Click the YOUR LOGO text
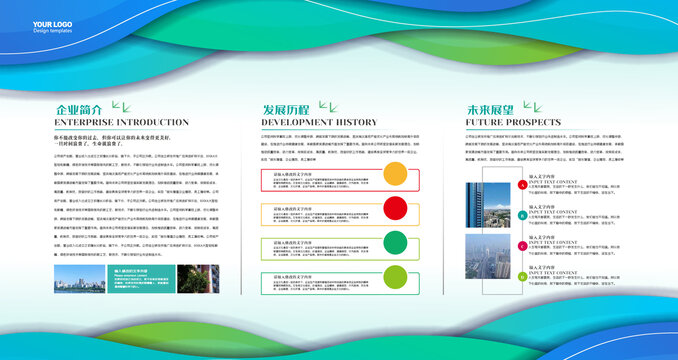The width and height of the screenshot is (678, 360). point(52,25)
